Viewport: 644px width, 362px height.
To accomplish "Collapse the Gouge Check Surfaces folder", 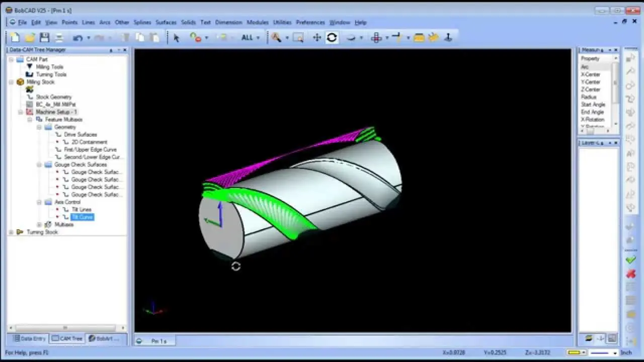I will [39, 164].
